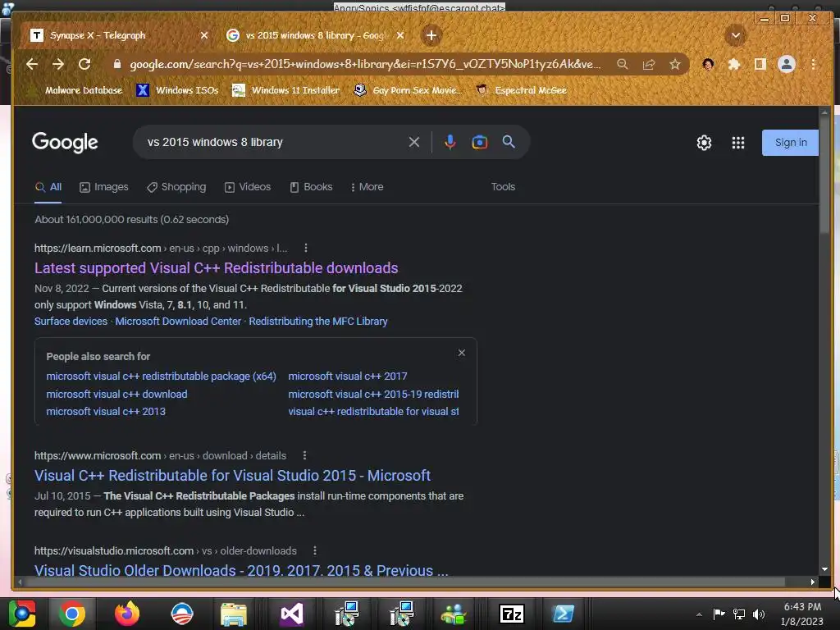Open the Chrome profile avatar
The width and height of the screenshot is (840, 630).
pos(787,64)
